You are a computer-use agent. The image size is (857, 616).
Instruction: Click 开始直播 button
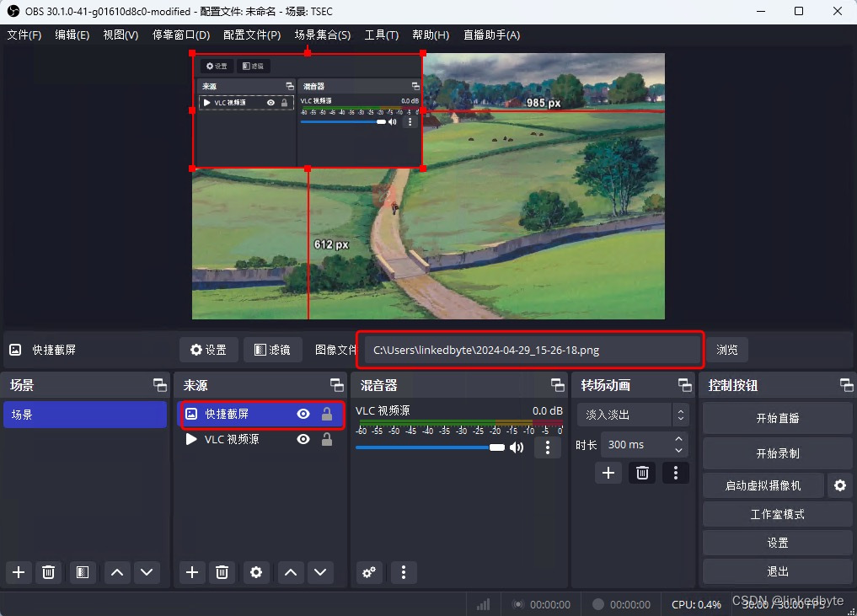click(777, 418)
